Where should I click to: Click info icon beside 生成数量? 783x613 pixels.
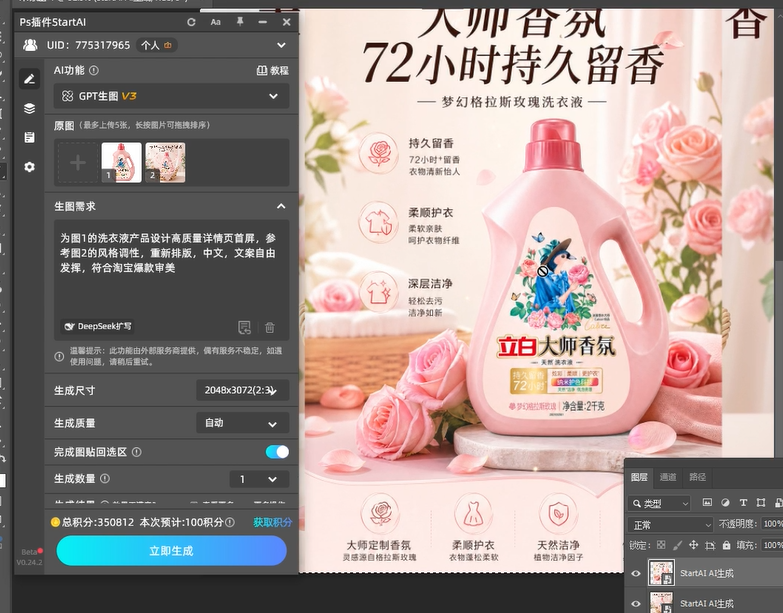point(105,478)
